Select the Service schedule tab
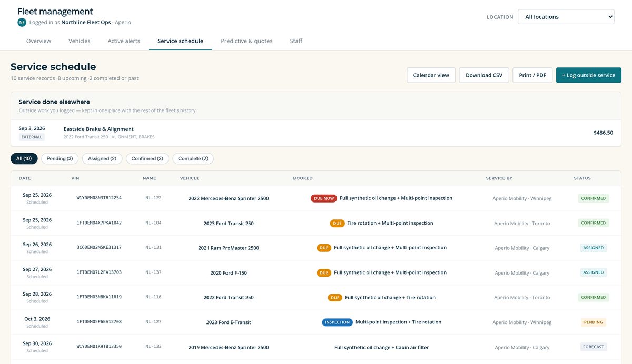Image resolution: width=632 pixels, height=364 pixels. 180,41
